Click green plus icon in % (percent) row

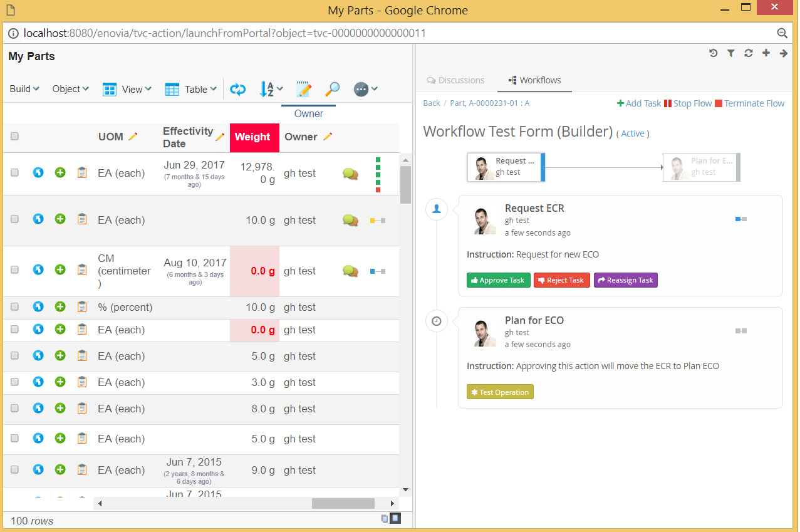[60, 307]
